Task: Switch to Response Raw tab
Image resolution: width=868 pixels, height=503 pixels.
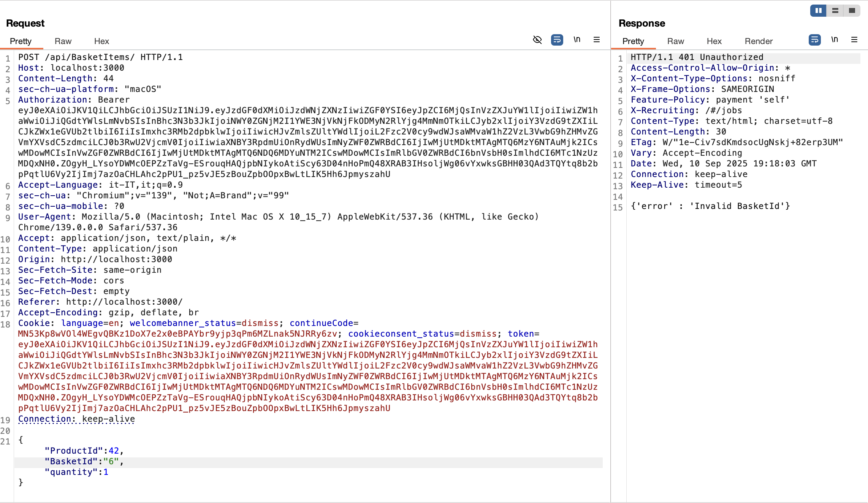Action: tap(675, 41)
